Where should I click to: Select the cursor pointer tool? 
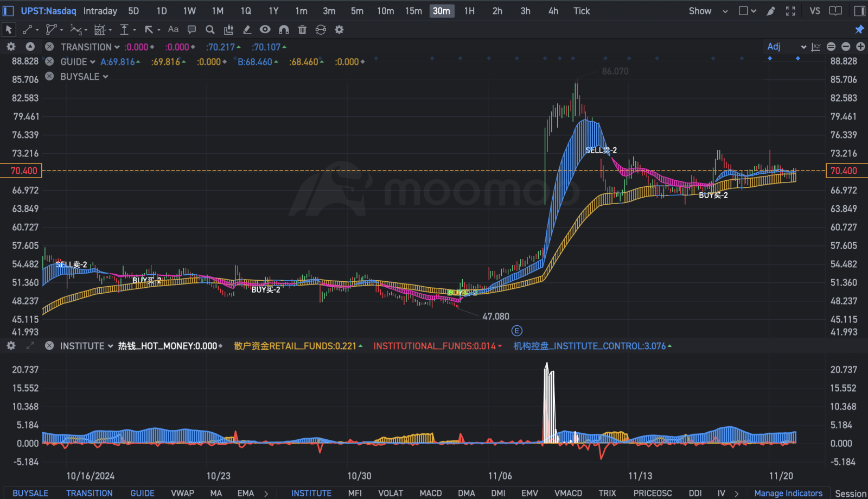pyautogui.click(x=9, y=30)
